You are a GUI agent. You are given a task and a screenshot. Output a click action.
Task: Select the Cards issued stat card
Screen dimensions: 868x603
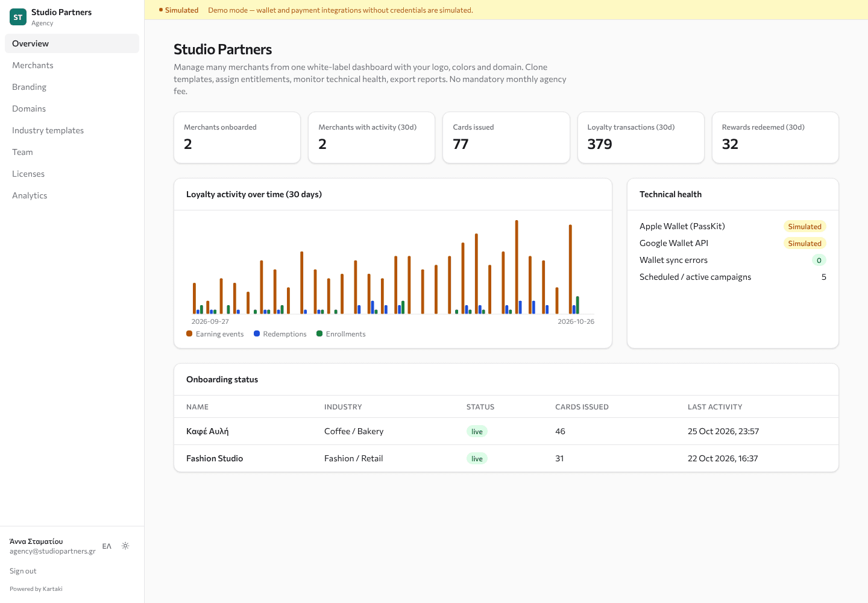point(506,137)
